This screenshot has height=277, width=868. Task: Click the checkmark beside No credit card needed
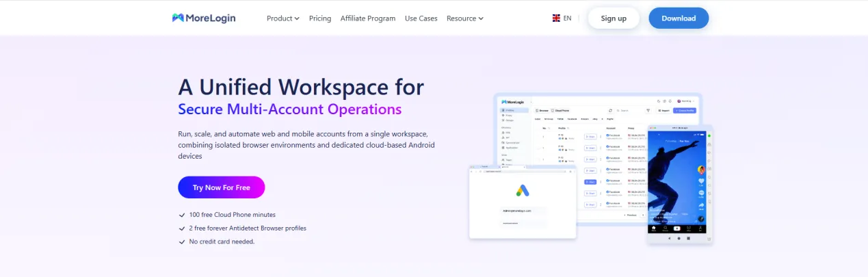pos(182,242)
